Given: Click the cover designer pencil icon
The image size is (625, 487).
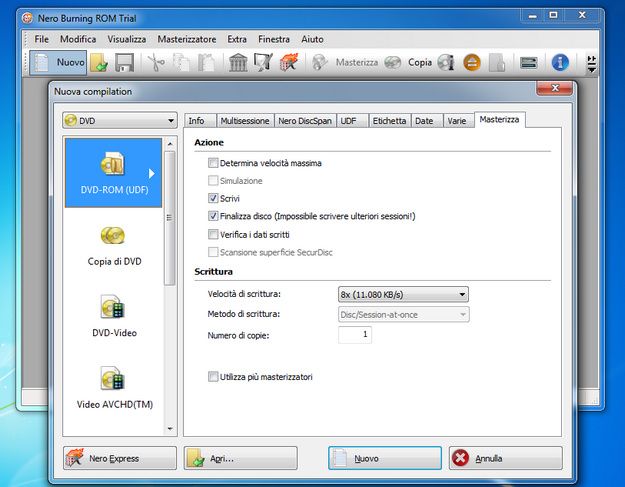Looking at the screenshot, I should tap(263, 63).
